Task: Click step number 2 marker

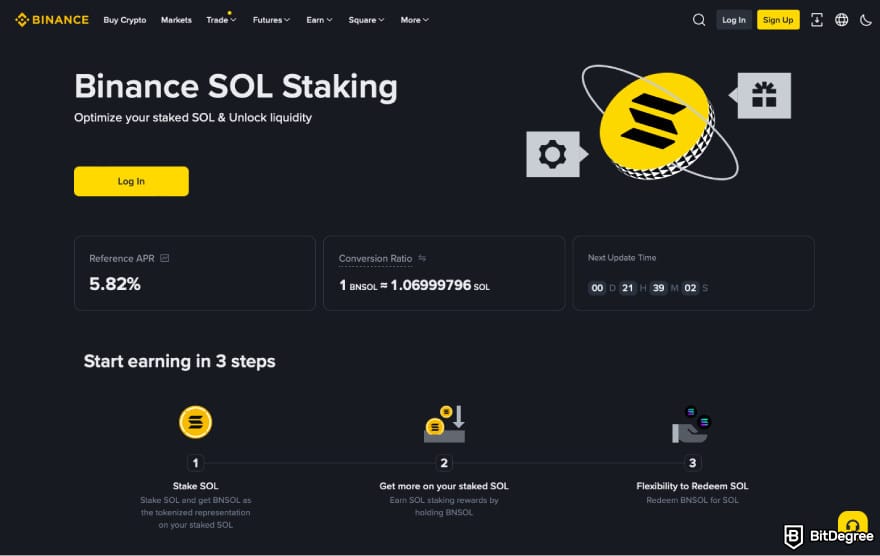Action: [x=444, y=463]
